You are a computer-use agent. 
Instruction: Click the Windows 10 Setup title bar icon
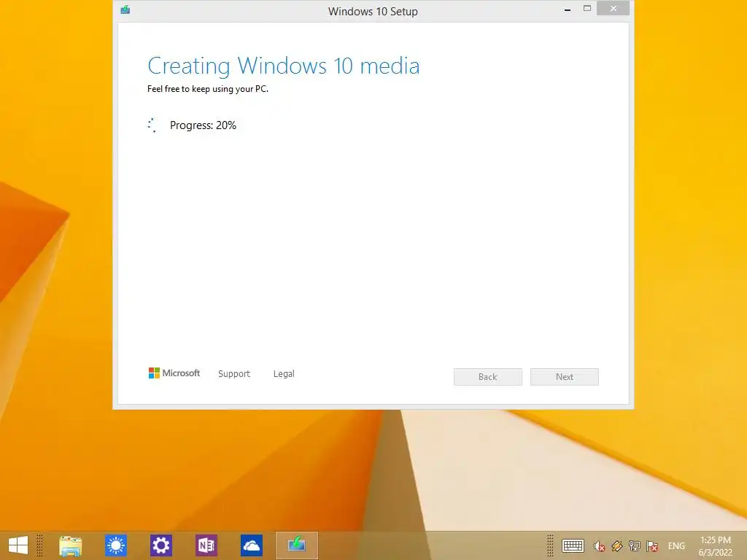[125, 9]
